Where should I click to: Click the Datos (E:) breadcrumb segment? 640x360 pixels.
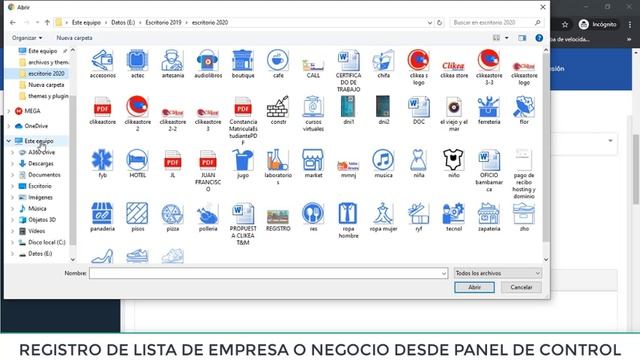point(123,22)
